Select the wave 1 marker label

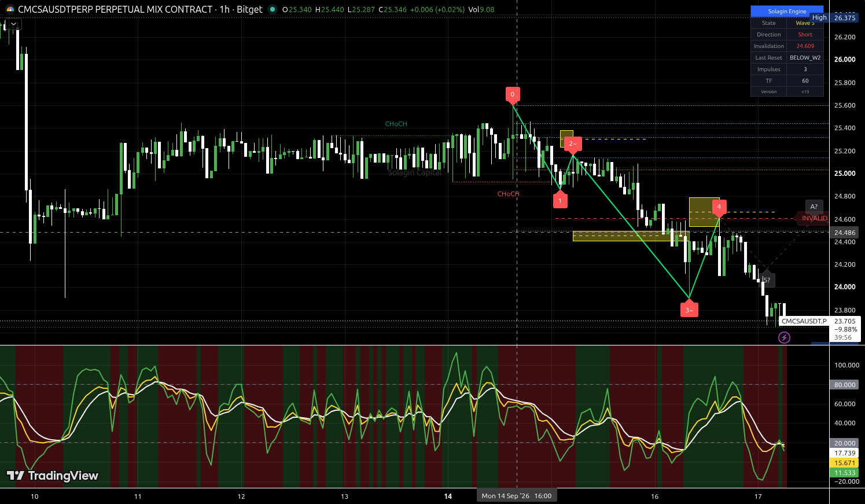[560, 200]
